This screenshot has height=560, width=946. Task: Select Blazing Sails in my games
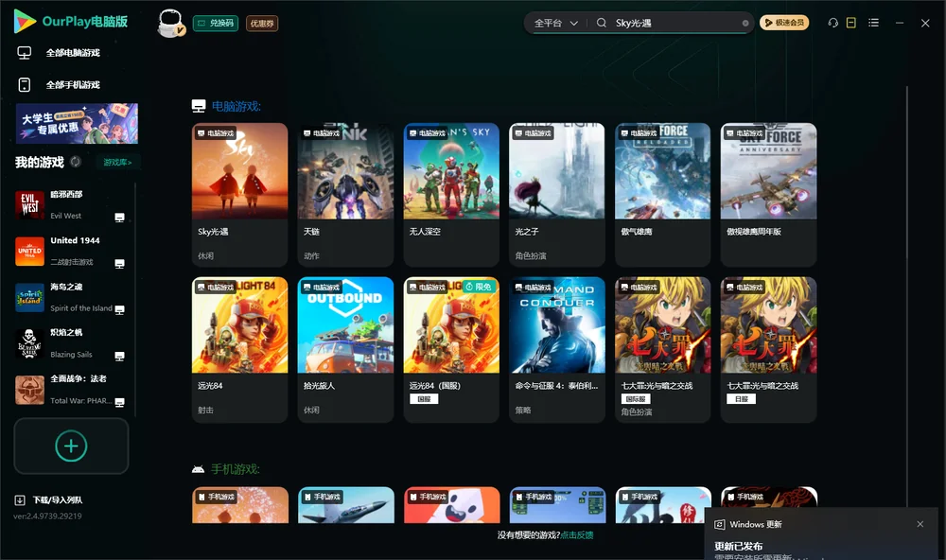coord(69,343)
